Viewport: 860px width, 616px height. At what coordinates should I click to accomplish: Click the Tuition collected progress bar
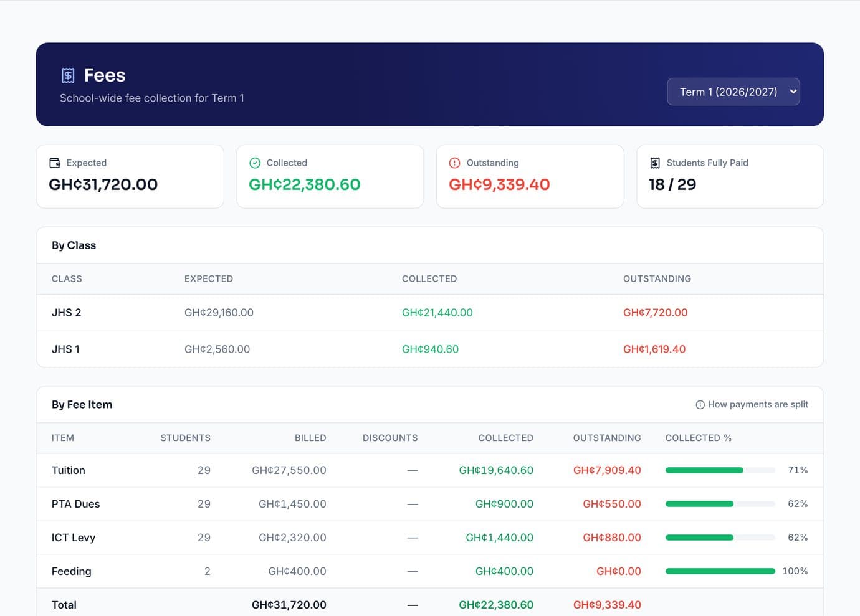click(720, 470)
